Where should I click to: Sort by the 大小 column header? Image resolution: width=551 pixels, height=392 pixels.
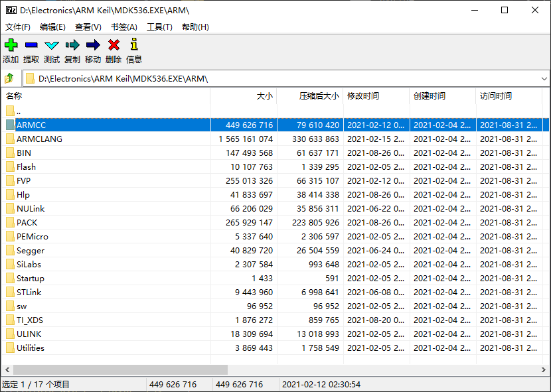244,96
